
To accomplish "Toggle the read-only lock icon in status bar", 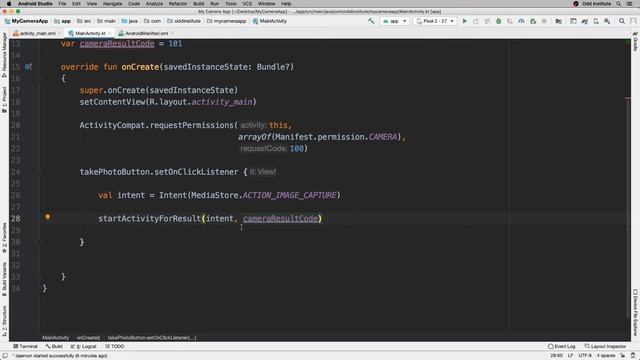I will [x=623, y=356].
